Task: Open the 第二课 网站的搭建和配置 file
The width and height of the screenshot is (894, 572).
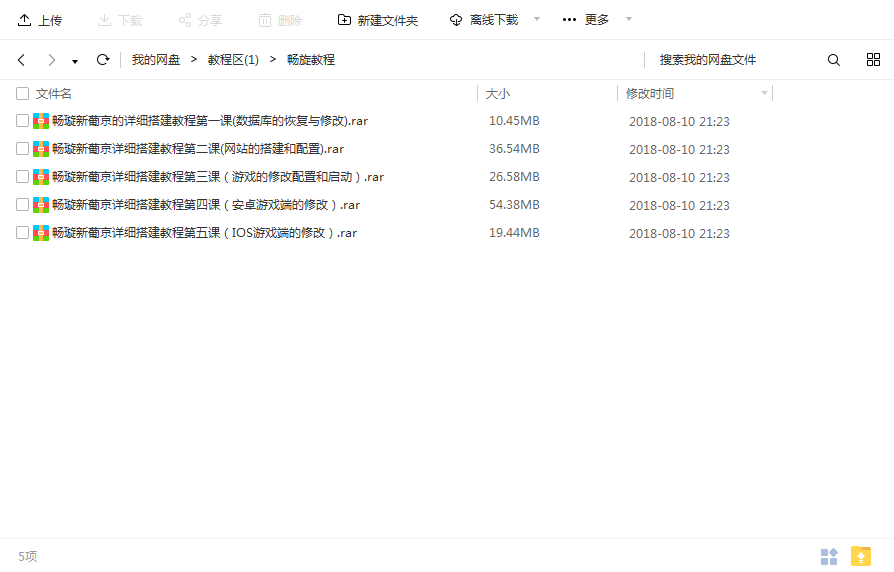Action: pyautogui.click(x=198, y=149)
